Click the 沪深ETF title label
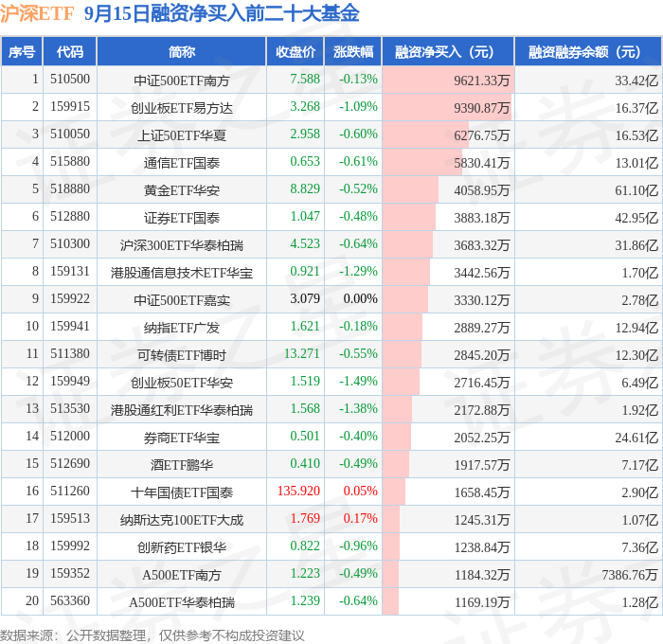Image resolution: width=663 pixels, height=644 pixels. pos(37,13)
